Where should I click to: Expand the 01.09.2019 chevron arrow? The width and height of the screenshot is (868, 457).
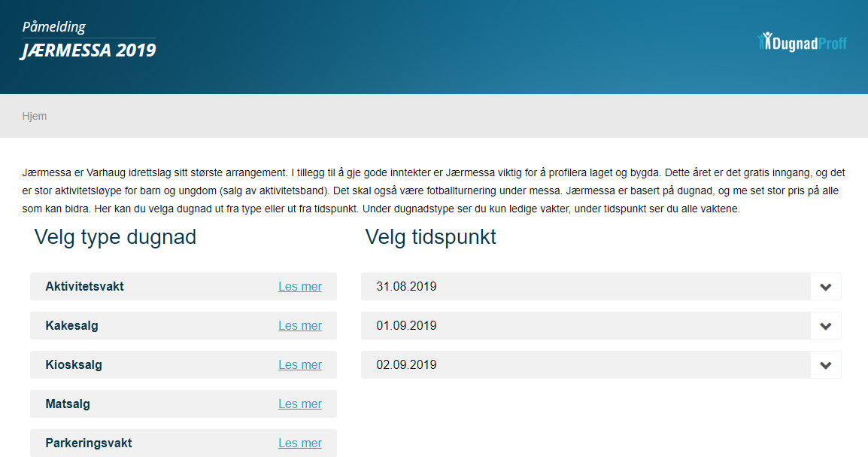825,326
